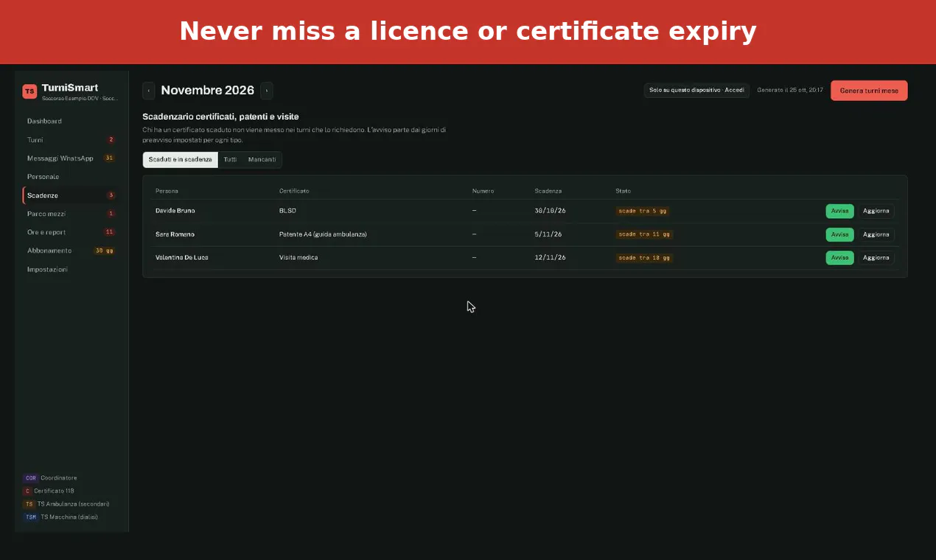Switch to the Tutti tab
936x560 pixels.
(x=230, y=160)
